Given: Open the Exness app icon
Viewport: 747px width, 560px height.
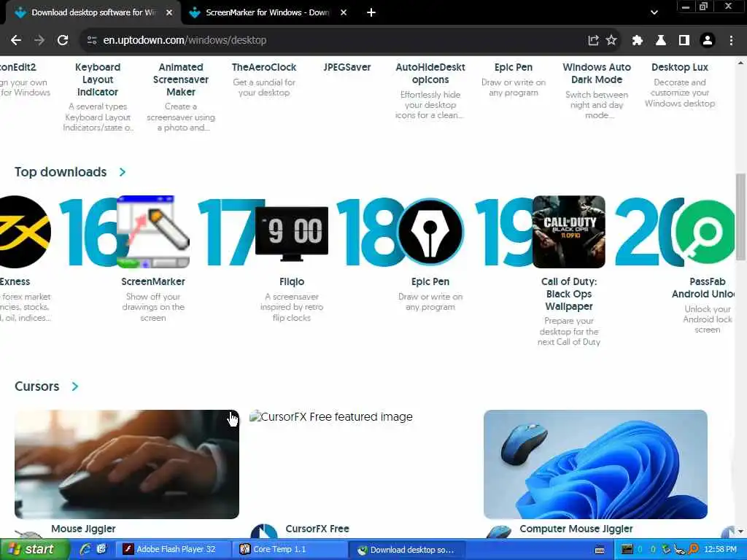Looking at the screenshot, I should pyautogui.click(x=24, y=232).
